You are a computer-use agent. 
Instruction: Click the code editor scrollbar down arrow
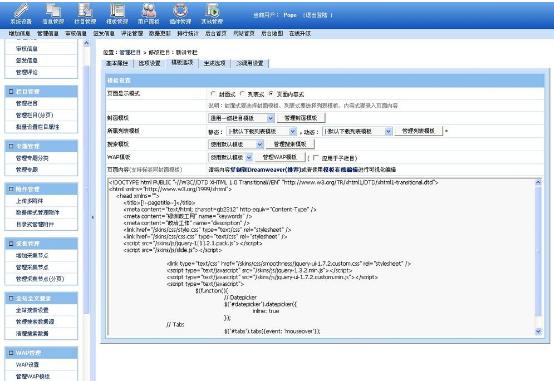(538, 332)
